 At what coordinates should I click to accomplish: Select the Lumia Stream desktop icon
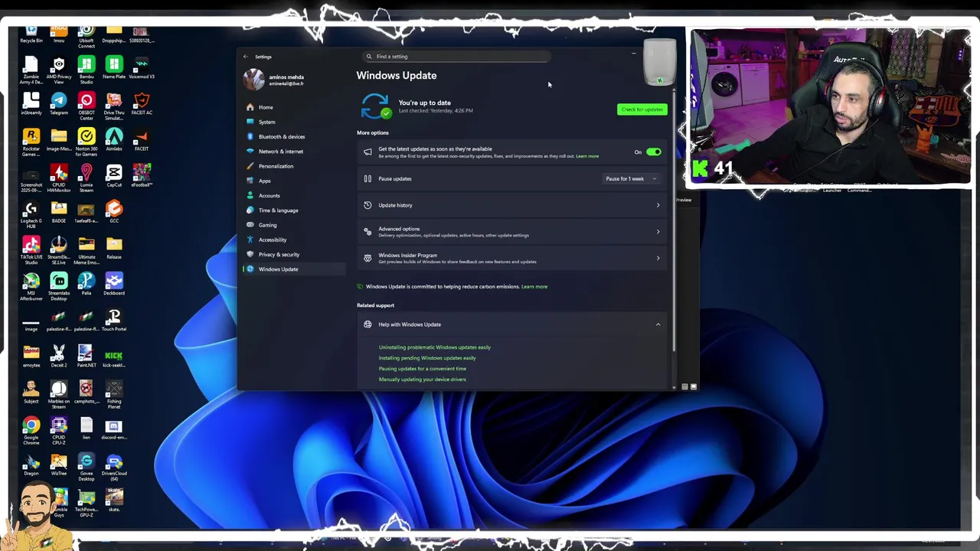tap(86, 178)
